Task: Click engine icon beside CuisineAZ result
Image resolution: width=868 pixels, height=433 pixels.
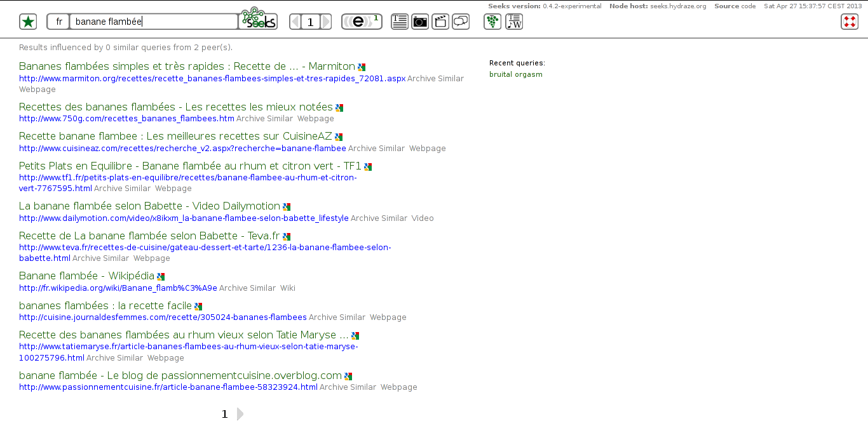Action: 339,137
